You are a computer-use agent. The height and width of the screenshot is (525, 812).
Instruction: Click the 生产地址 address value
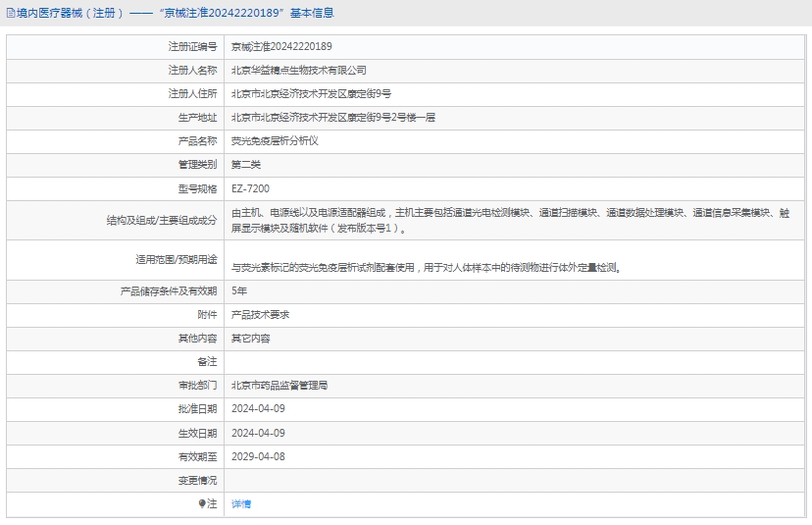332,117
